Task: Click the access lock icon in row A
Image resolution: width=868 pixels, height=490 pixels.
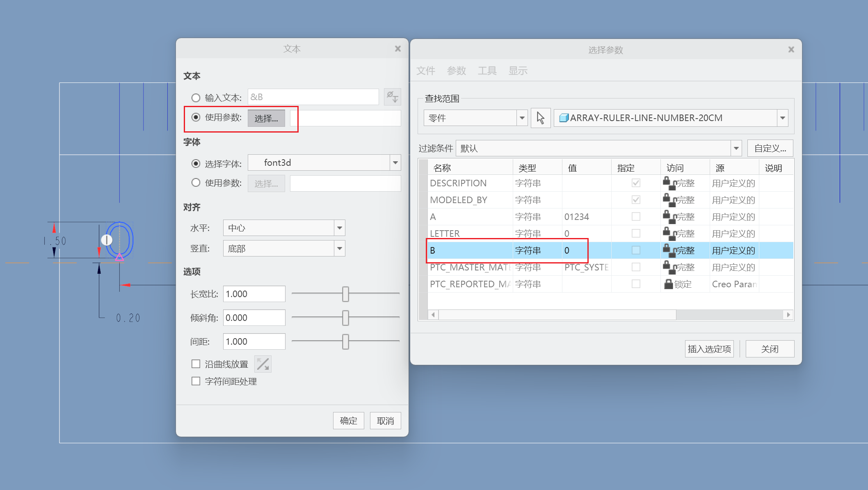Action: tap(669, 217)
